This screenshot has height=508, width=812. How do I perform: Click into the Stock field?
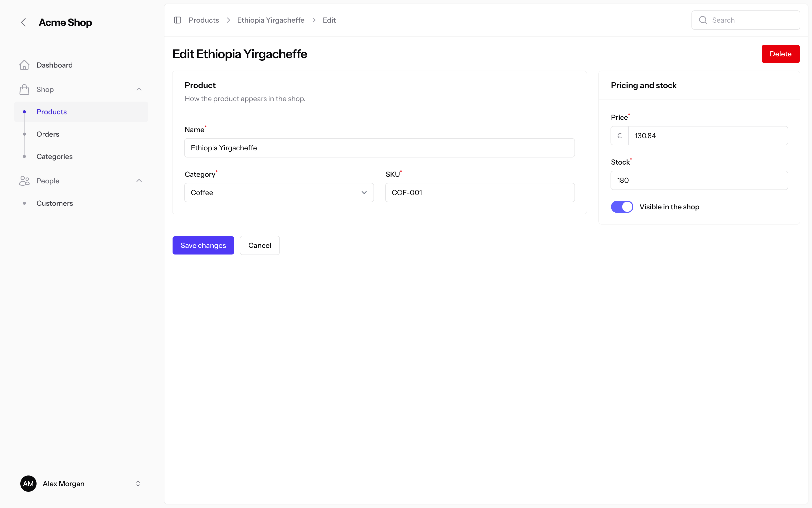pos(699,180)
